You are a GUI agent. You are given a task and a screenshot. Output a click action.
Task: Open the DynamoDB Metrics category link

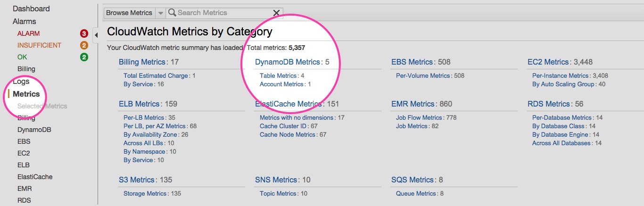tap(288, 62)
